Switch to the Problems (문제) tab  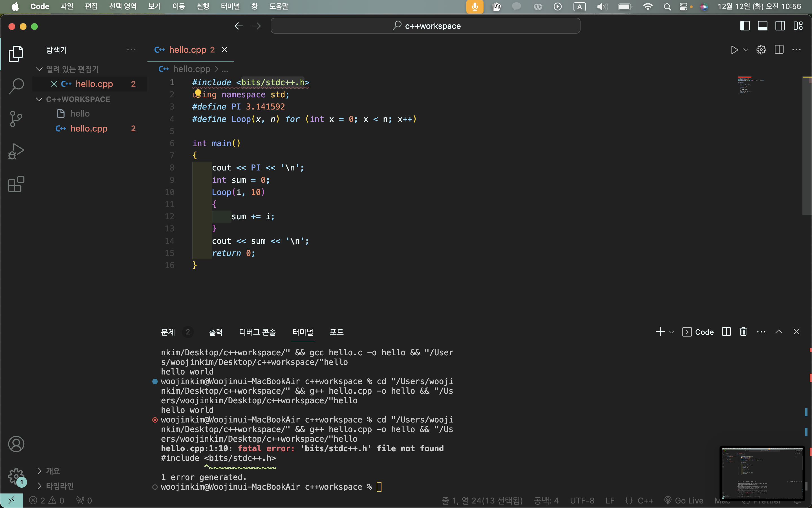[x=168, y=332]
